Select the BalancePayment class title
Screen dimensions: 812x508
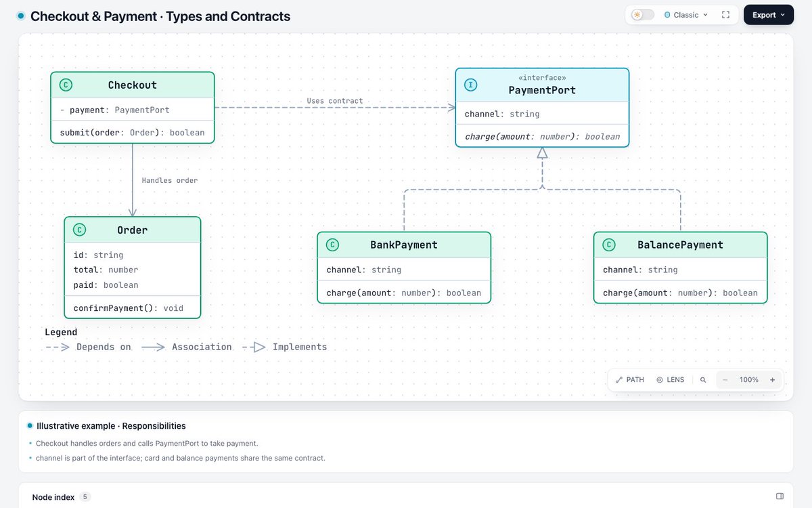[681, 245]
